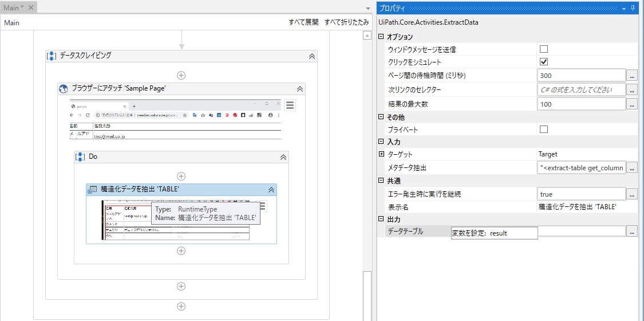The image size is (644, 321).
Task: Add activity at plus under Do header
Action: click(x=181, y=176)
